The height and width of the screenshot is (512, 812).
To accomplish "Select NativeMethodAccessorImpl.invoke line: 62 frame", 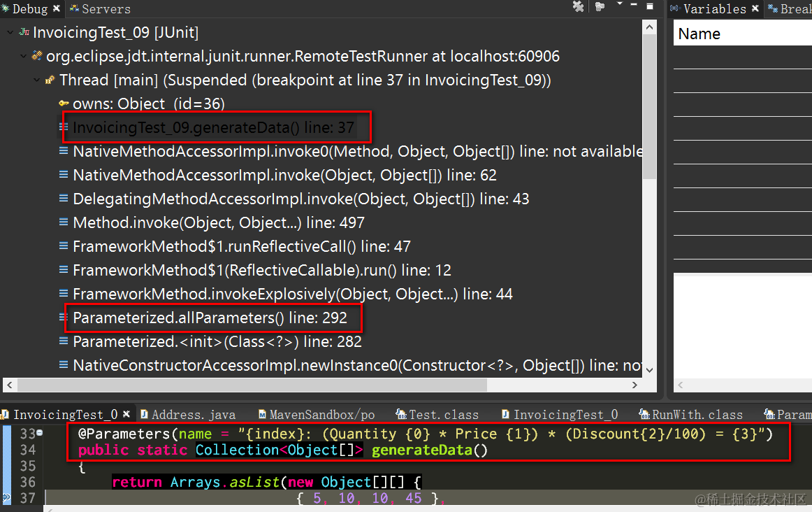I will point(285,175).
